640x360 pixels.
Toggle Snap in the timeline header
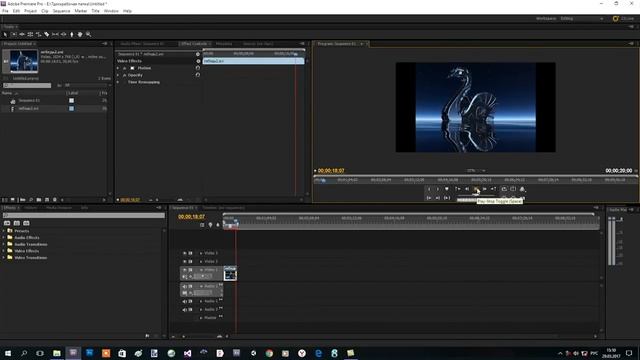(x=202, y=225)
